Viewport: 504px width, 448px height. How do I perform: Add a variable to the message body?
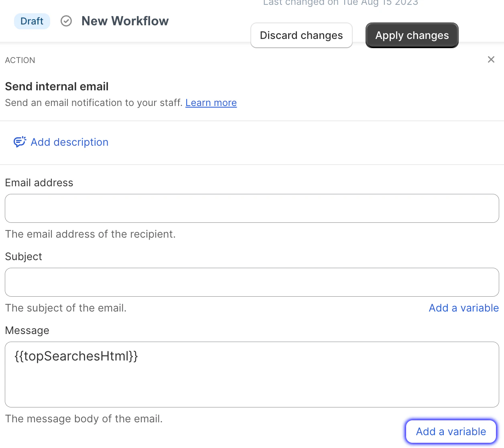click(x=451, y=431)
